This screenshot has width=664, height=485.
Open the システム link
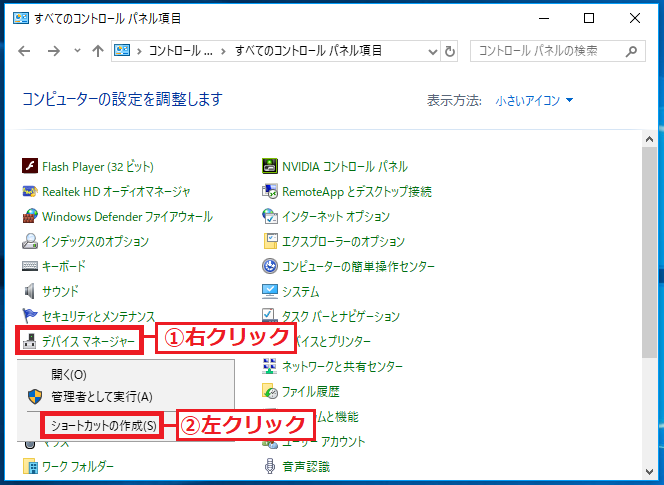tap(301, 291)
